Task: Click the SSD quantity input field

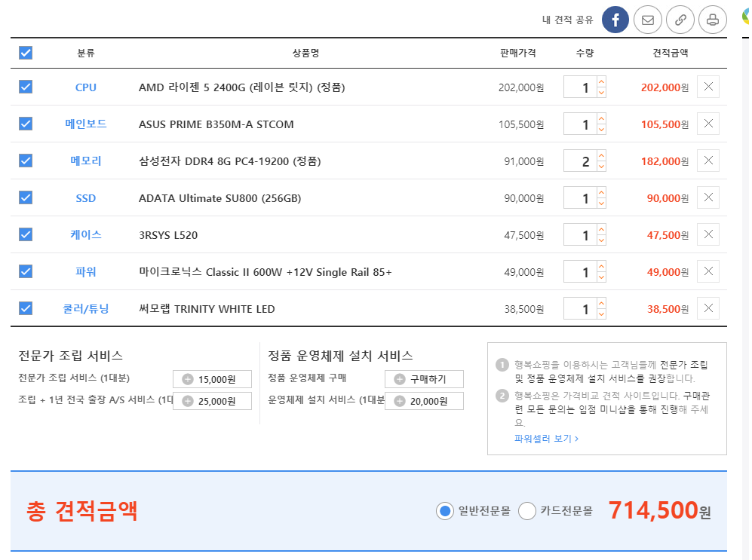Action: pyautogui.click(x=580, y=197)
